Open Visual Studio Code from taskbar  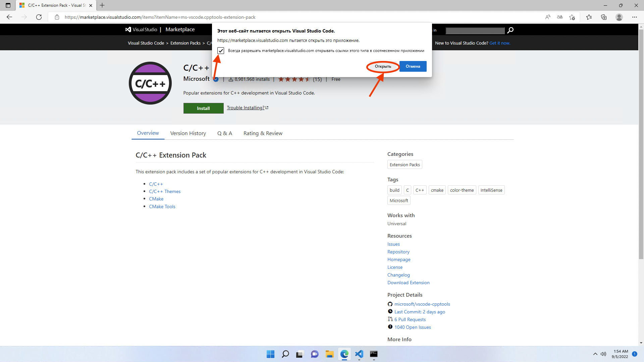coord(359,354)
